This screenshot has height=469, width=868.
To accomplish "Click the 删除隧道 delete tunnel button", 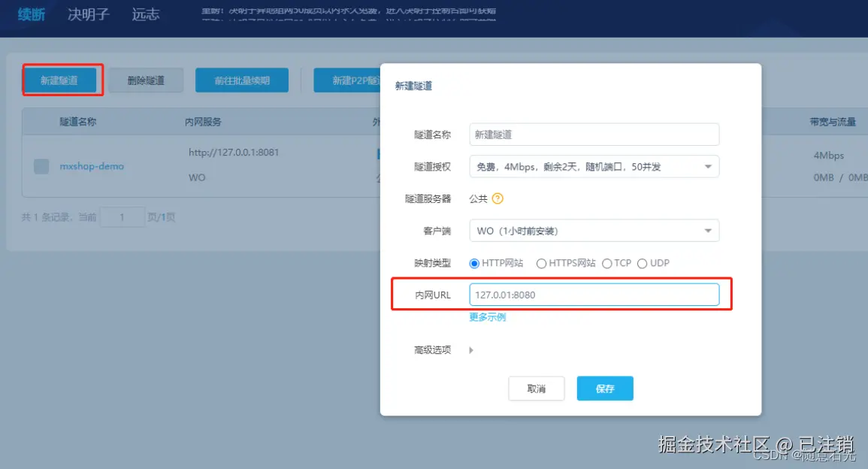I will [x=146, y=80].
